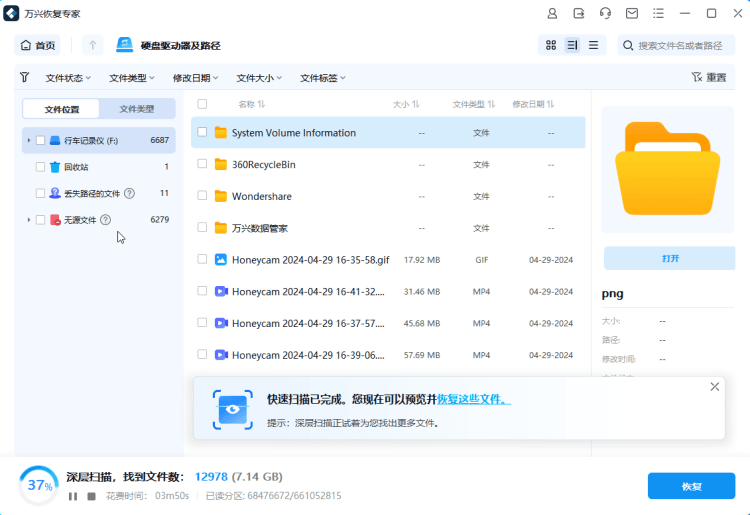Viewport: 750px width, 515px height.
Task: Click the 打开 open button
Action: [x=670, y=258]
